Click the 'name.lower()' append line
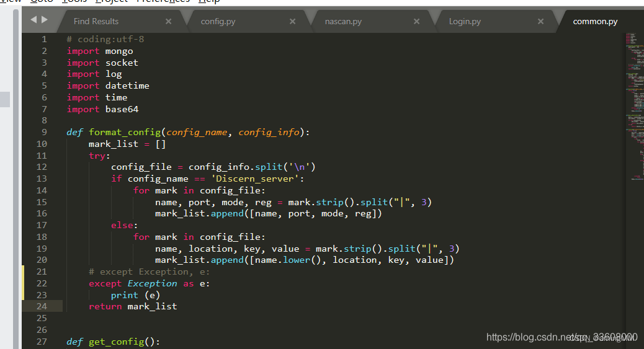This screenshot has height=349, width=644. pyautogui.click(x=305, y=260)
